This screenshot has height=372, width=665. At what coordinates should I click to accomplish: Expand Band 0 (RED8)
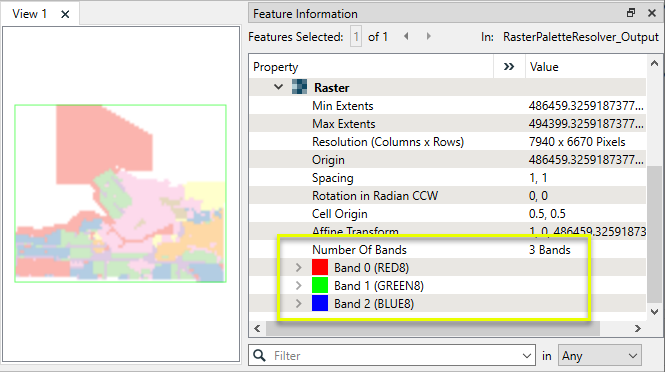click(299, 268)
